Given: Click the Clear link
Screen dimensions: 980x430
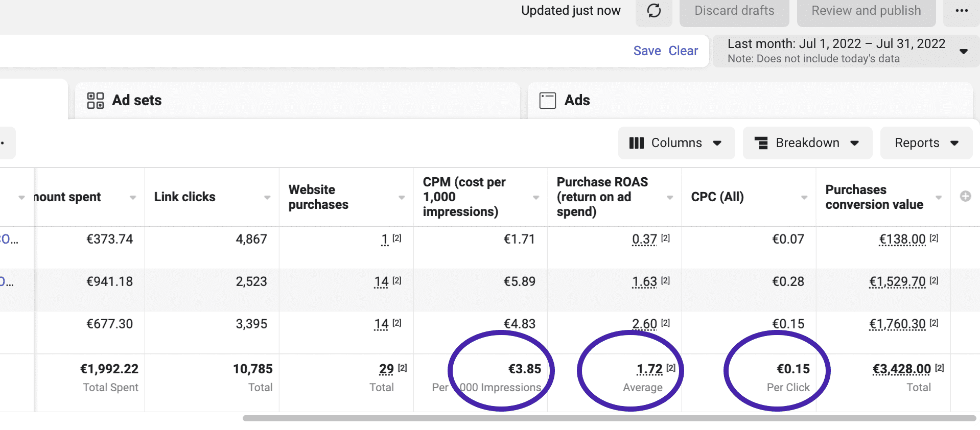Looking at the screenshot, I should click(x=683, y=51).
